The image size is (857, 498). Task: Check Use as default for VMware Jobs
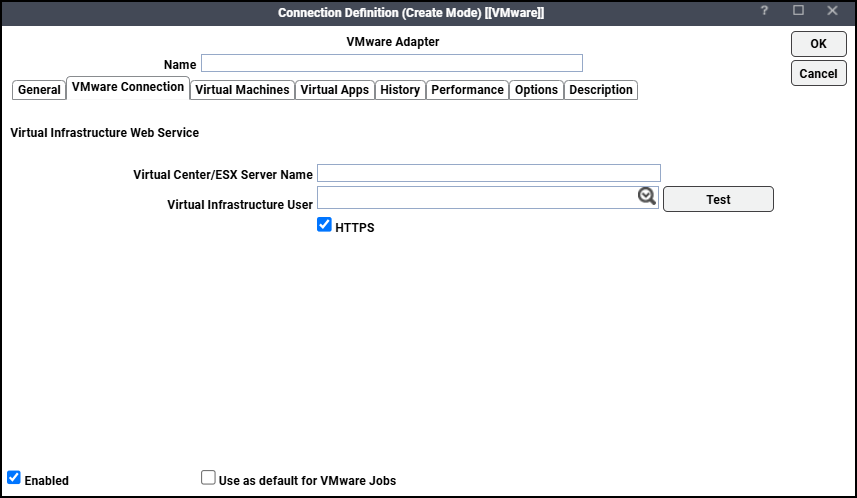click(x=208, y=478)
